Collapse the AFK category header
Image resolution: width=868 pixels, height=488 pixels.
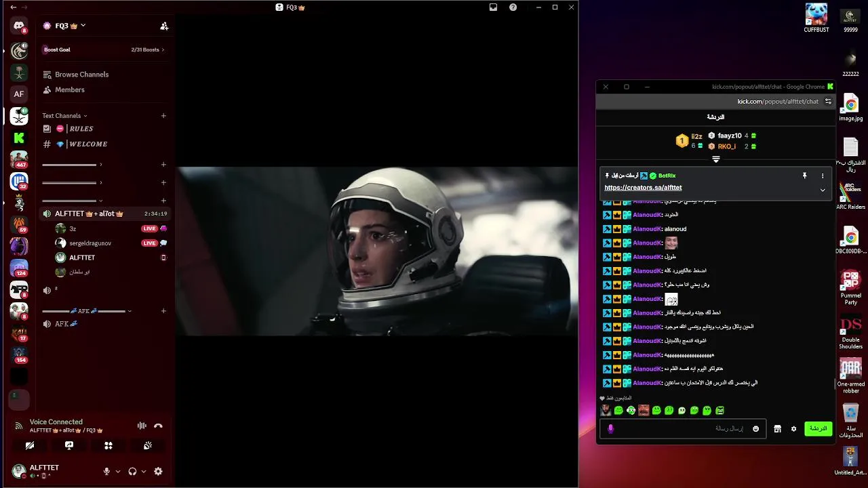(87, 311)
